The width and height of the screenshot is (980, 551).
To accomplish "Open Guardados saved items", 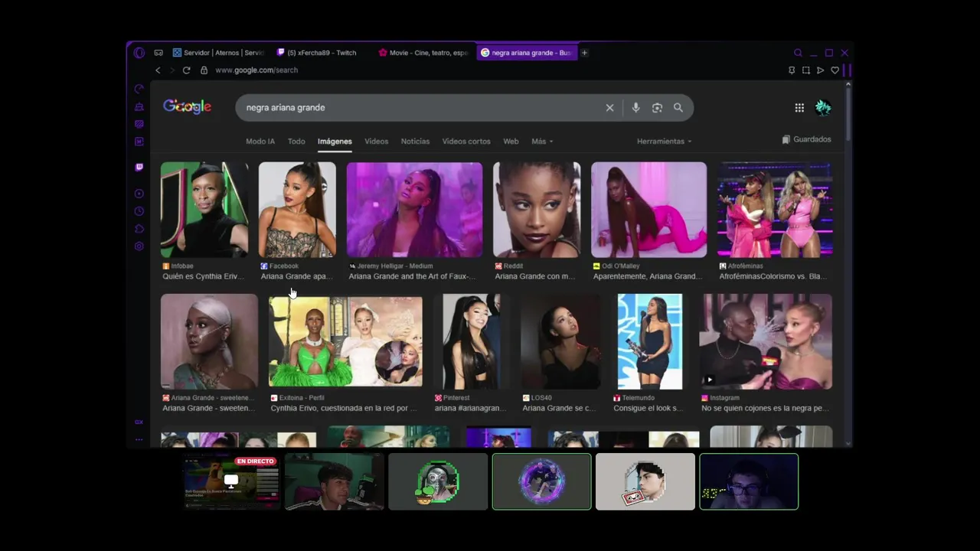I will [806, 140].
